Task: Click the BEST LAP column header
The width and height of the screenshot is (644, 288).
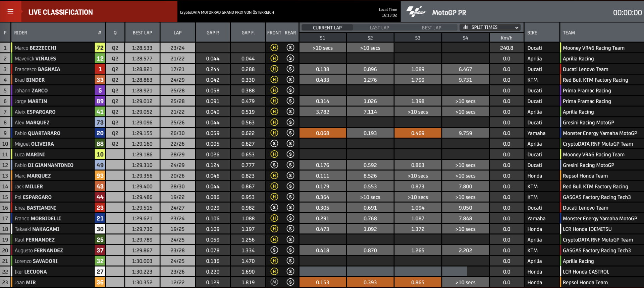Action: [142, 33]
